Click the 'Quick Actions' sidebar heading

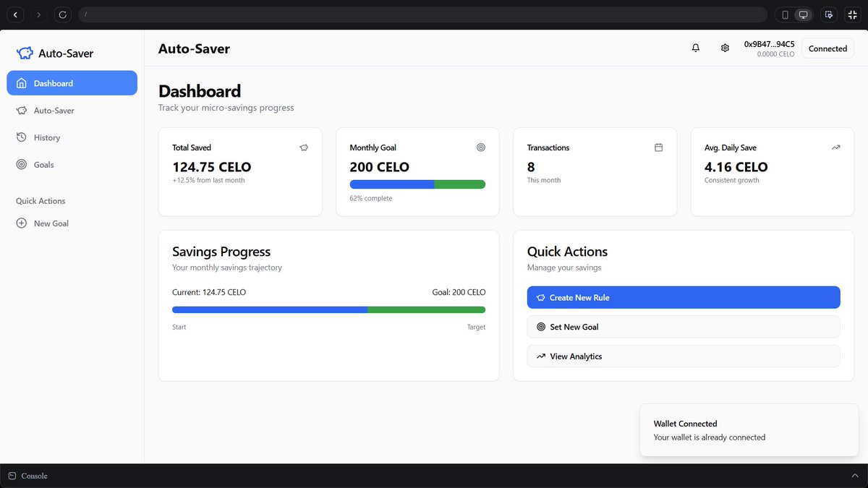[x=41, y=201]
